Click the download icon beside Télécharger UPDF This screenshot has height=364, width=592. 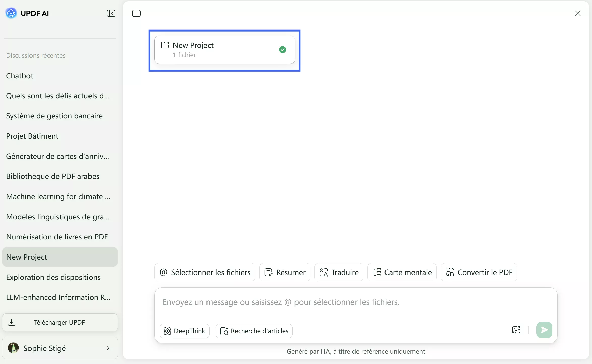(12, 322)
